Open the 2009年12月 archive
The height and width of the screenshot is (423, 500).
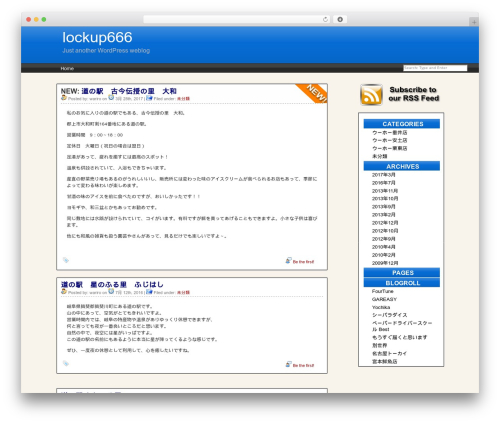click(x=385, y=263)
